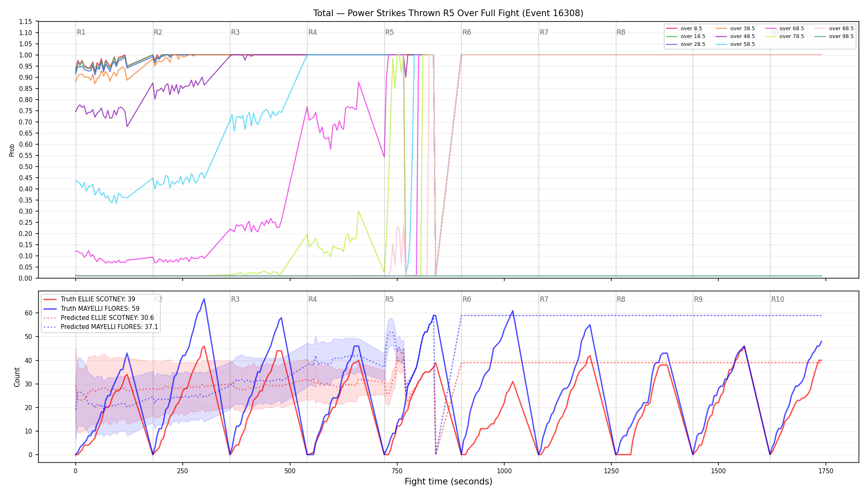
Task: Select the 'over 58.5' legend label
Action: pyautogui.click(x=742, y=44)
